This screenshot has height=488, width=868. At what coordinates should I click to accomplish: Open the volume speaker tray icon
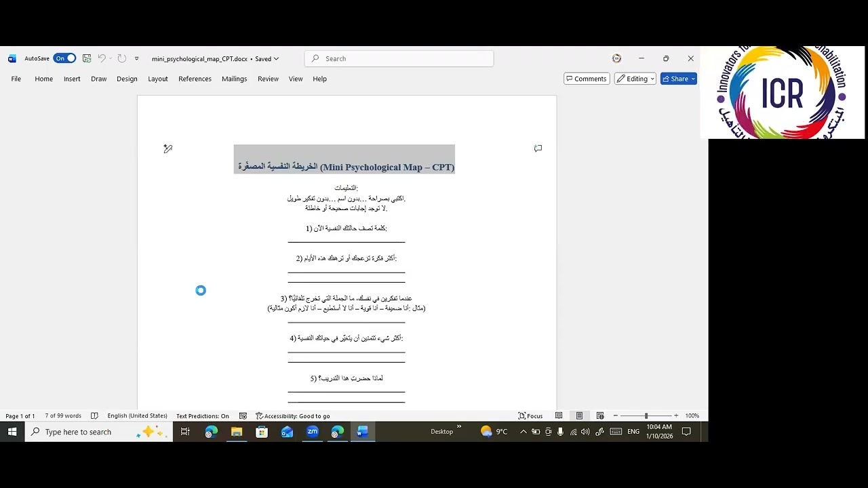click(585, 432)
